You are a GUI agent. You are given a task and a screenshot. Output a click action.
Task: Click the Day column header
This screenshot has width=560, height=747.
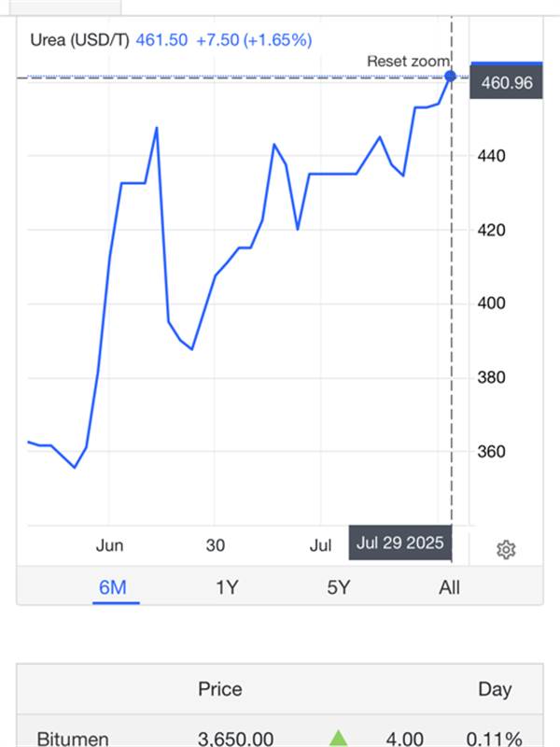[495, 689]
